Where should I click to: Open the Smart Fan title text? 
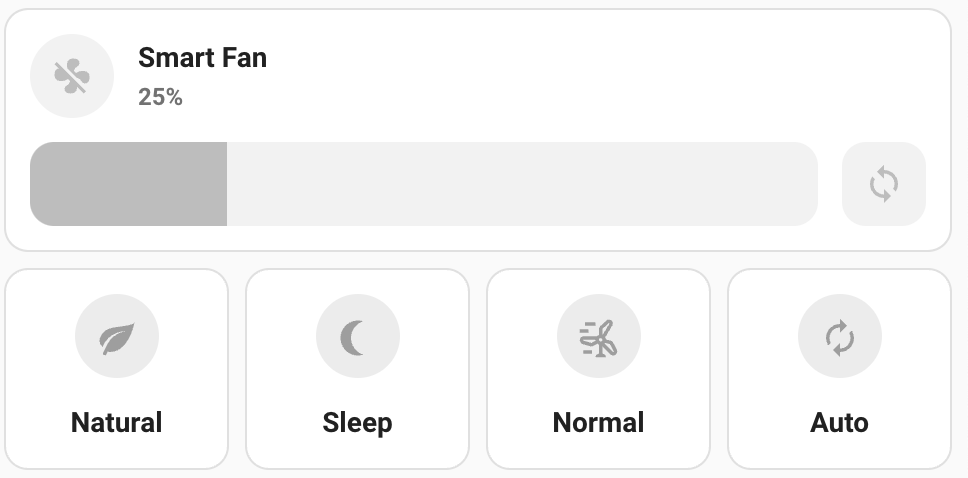point(202,57)
